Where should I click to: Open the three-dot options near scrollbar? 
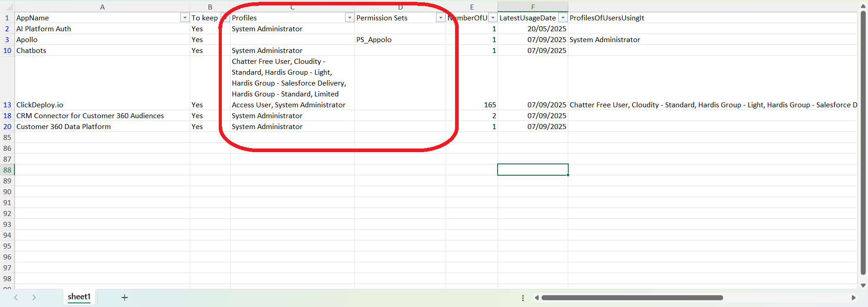[x=523, y=298]
